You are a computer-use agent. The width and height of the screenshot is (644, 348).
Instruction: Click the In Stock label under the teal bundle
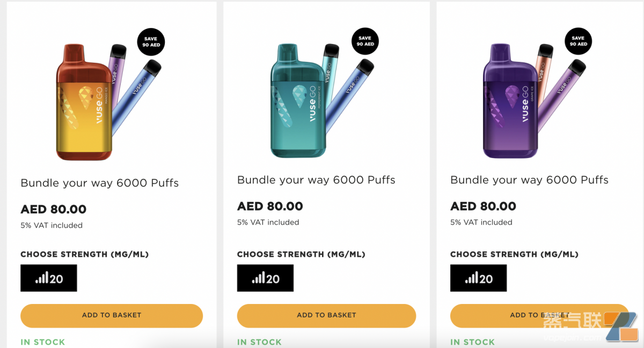(259, 342)
